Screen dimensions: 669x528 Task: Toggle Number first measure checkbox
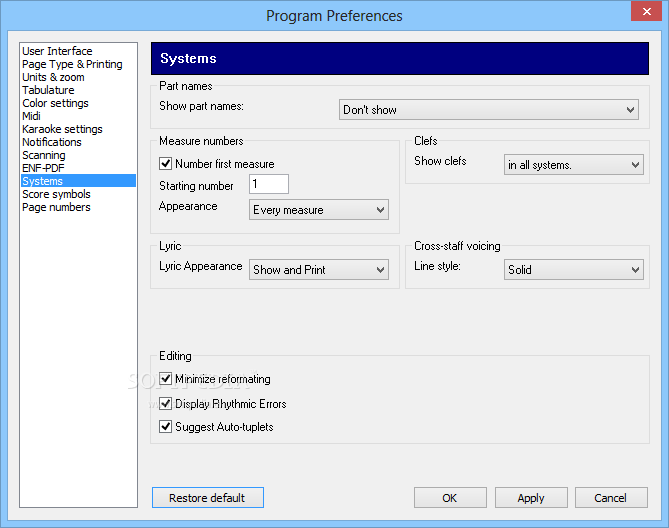(166, 164)
